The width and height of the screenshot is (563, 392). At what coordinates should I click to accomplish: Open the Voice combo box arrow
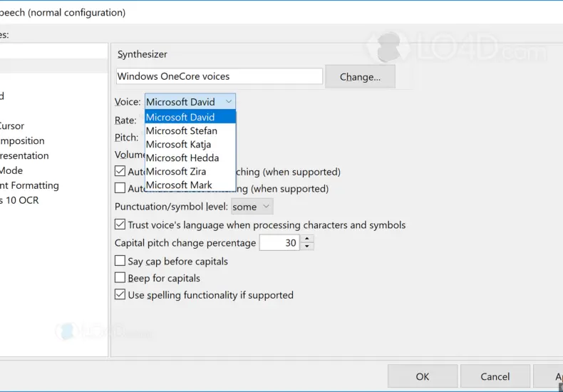(x=229, y=102)
